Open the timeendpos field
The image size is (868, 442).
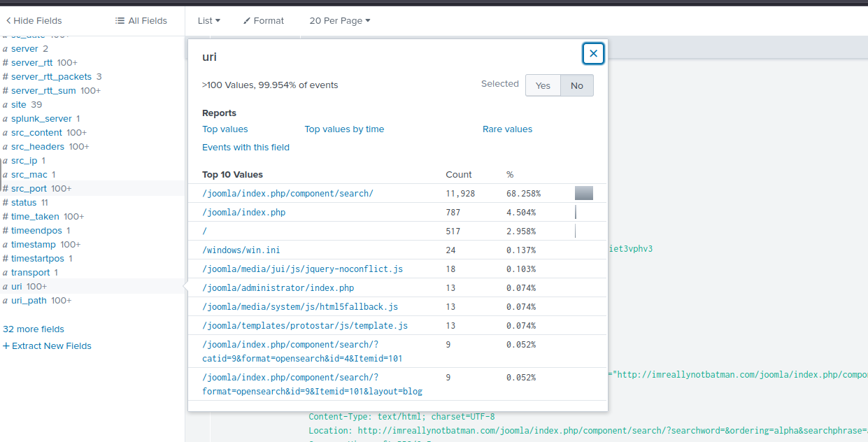tap(36, 231)
